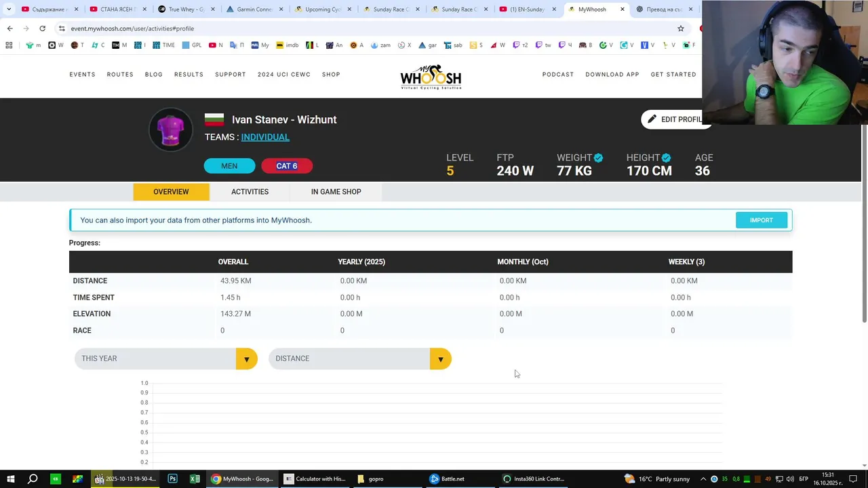The width and height of the screenshot is (868, 488).
Task: Open the notification center icon
Action: [x=853, y=479]
